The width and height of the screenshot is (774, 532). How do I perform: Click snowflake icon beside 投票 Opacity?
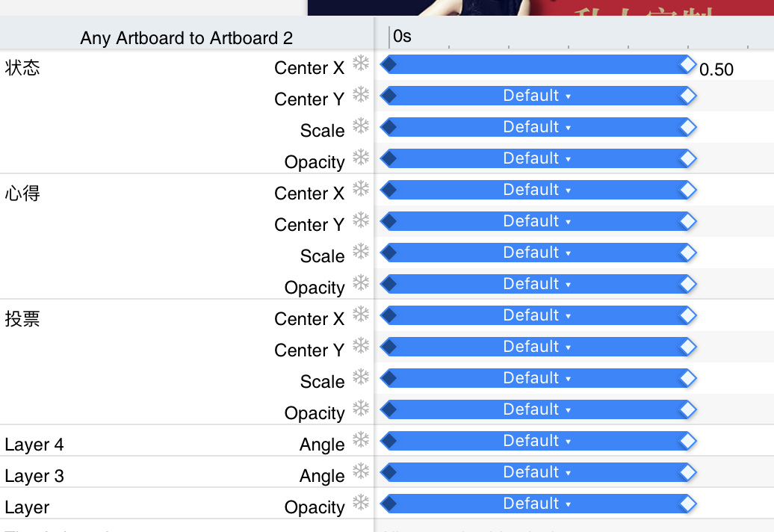coord(361,409)
